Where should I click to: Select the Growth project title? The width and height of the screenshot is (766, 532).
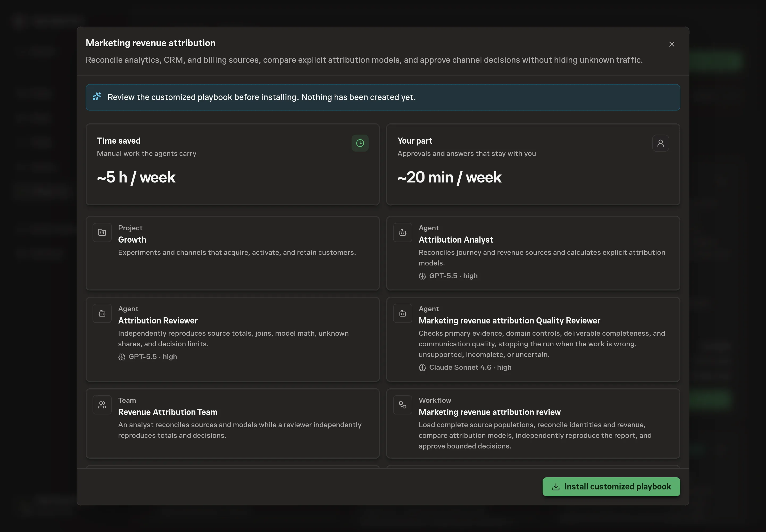click(x=132, y=240)
